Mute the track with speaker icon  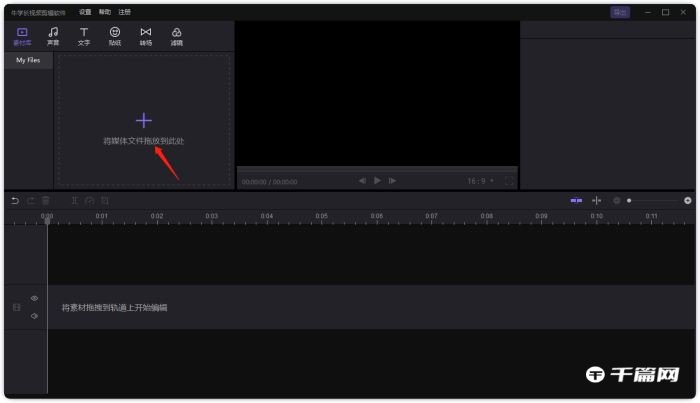pos(34,316)
